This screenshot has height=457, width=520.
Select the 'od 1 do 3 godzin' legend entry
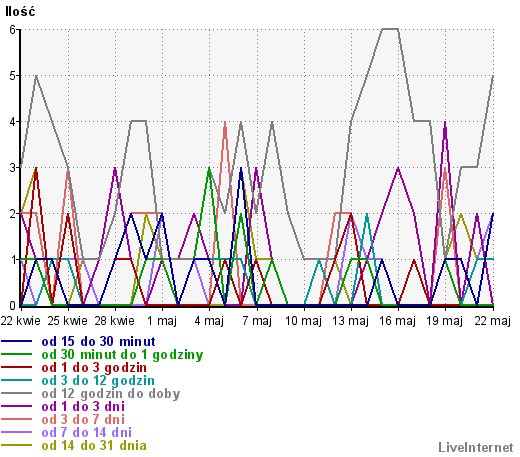coord(94,368)
